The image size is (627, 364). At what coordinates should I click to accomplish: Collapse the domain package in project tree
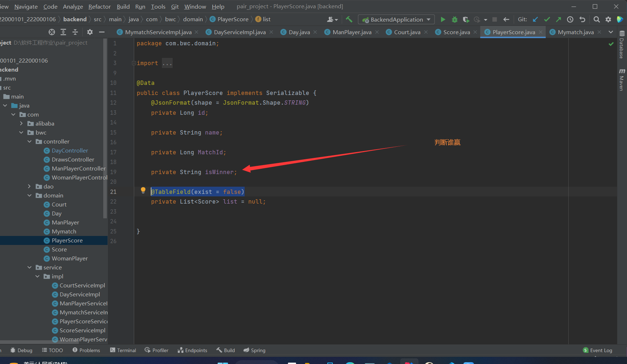[x=29, y=195]
